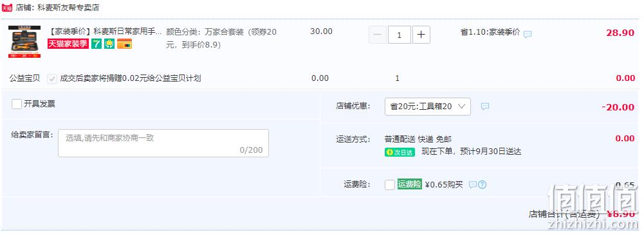644x235 pixels.
Task: Increase quantity with the plus button
Action: (421, 35)
